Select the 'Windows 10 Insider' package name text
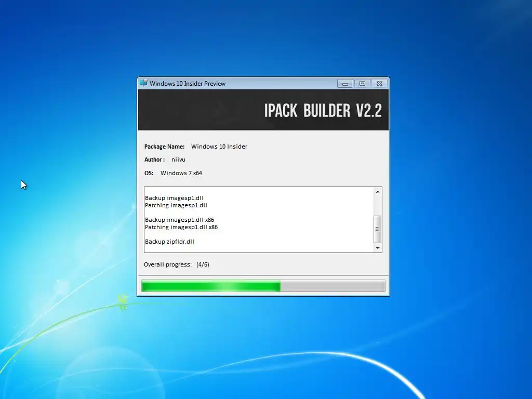532x399 pixels. (219, 147)
